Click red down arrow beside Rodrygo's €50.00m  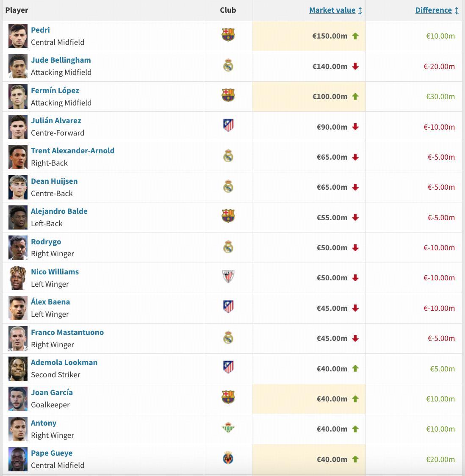click(355, 248)
